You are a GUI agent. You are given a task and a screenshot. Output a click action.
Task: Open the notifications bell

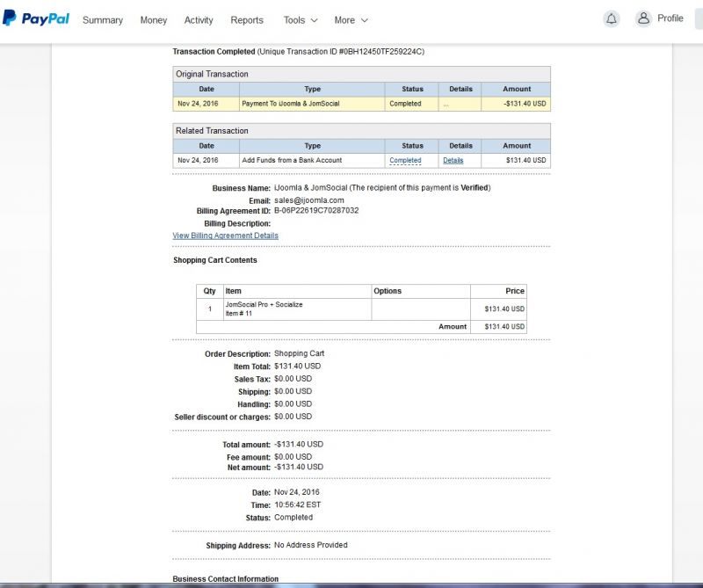pyautogui.click(x=612, y=18)
